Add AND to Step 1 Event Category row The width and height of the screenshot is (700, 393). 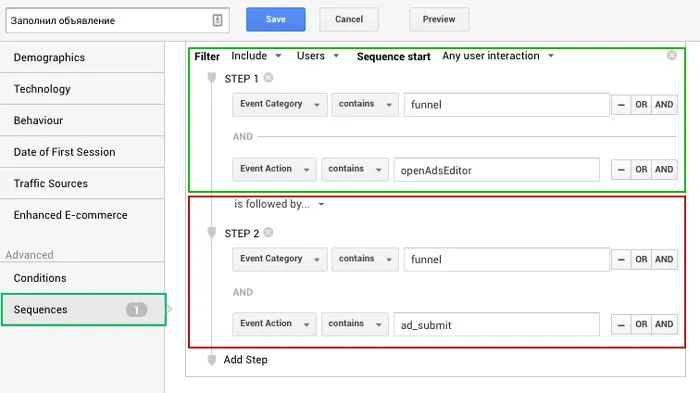point(664,105)
